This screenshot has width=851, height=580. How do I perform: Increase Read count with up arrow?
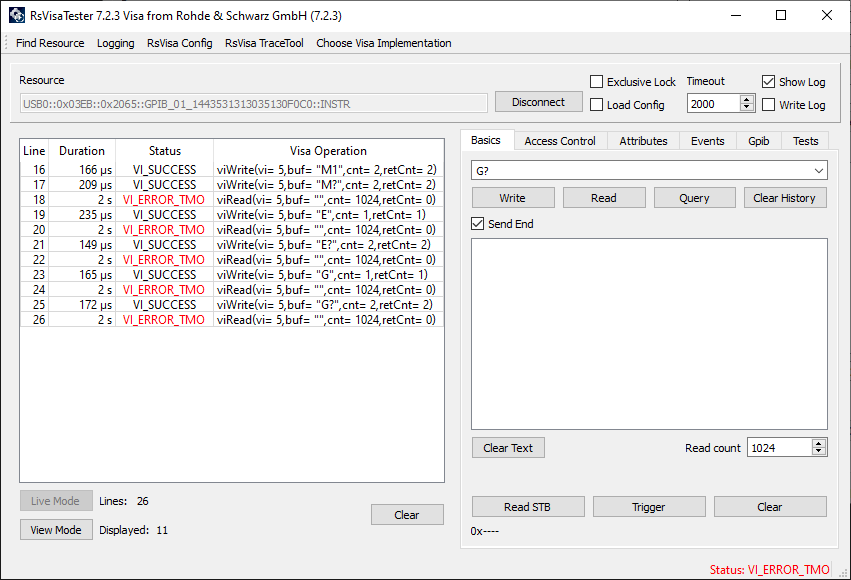(819, 443)
